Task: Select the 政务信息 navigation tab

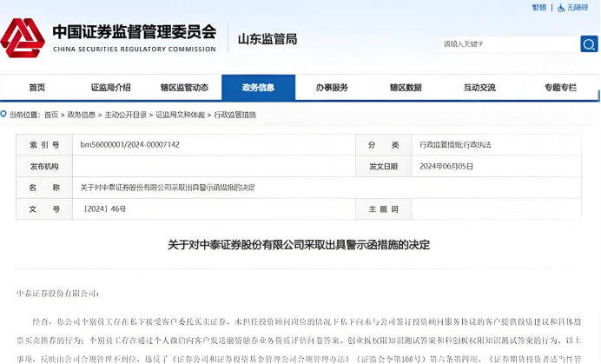Action: pyautogui.click(x=258, y=88)
